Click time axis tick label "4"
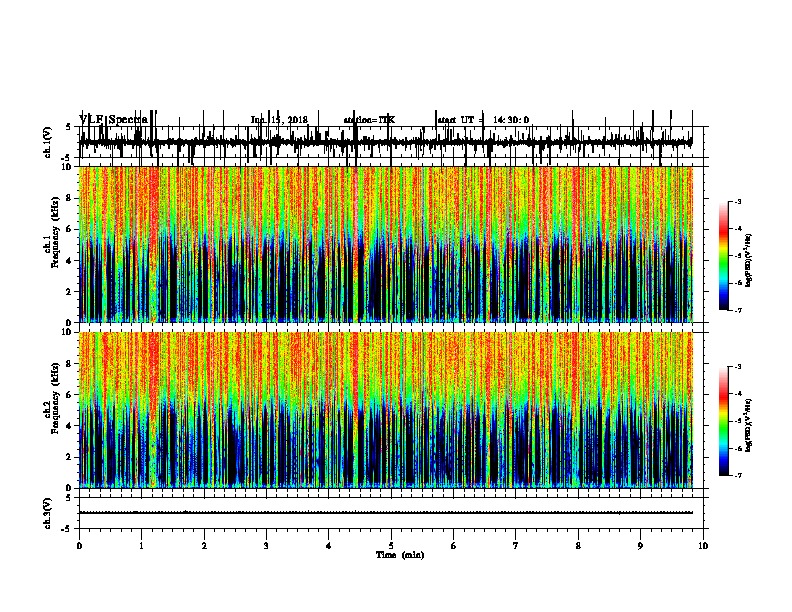The height and width of the screenshot is (612, 792). (x=329, y=546)
